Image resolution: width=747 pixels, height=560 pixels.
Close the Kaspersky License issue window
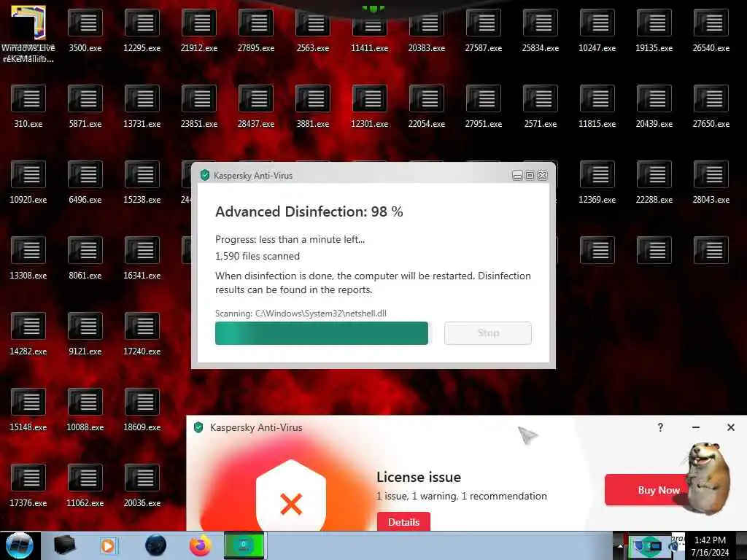[731, 427]
